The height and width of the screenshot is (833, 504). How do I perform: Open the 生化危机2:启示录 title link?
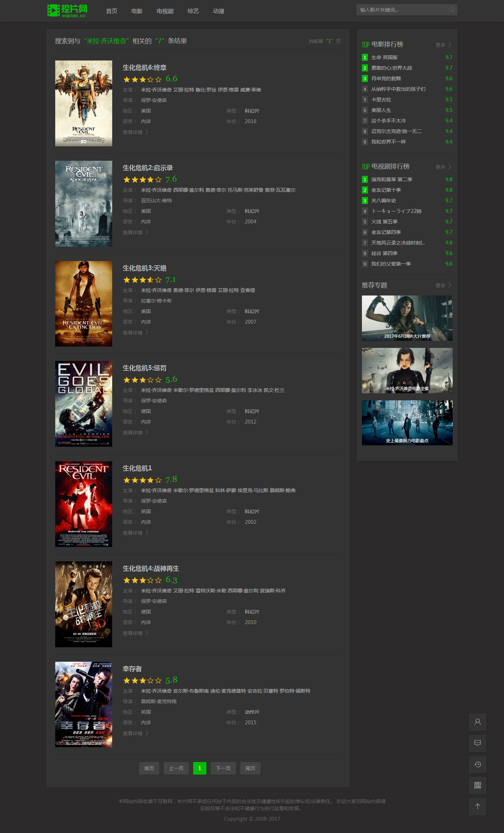148,168
